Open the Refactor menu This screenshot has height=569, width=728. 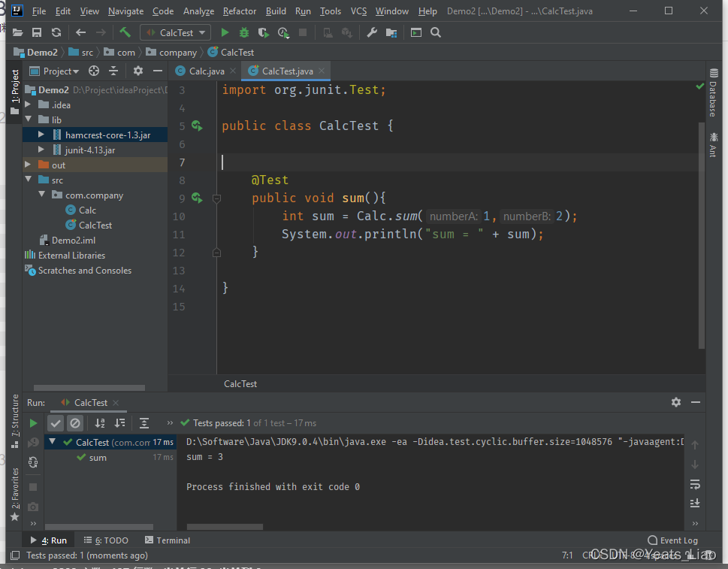tap(239, 11)
